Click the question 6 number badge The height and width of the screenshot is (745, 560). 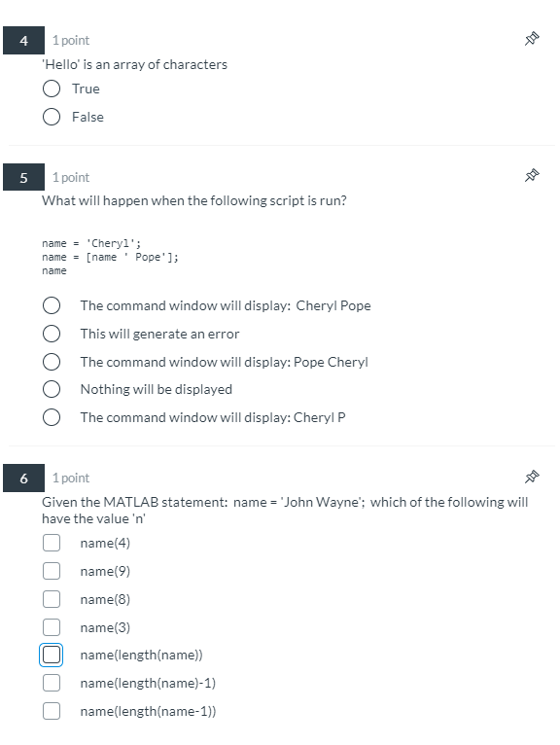click(x=23, y=478)
